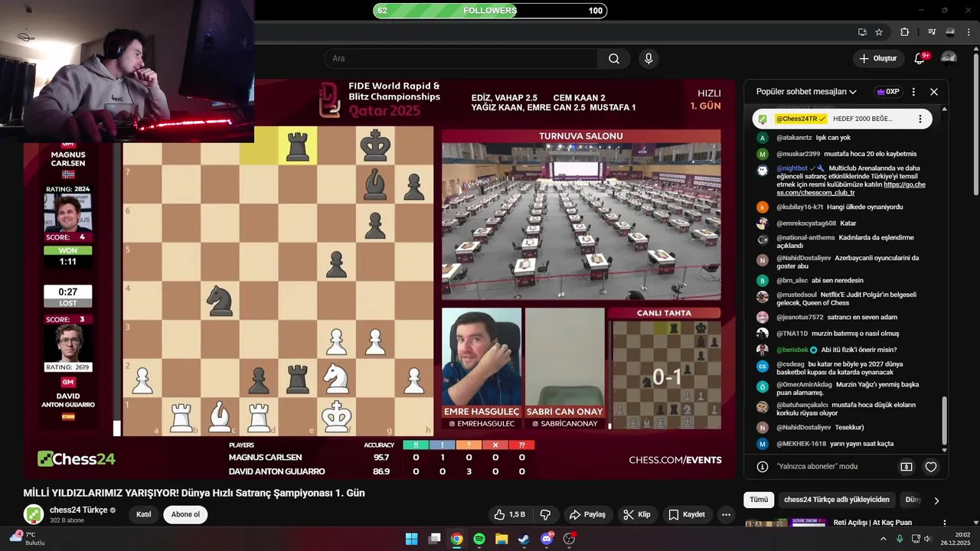
Task: Open more video actions ellipsis button
Action: pos(726,514)
